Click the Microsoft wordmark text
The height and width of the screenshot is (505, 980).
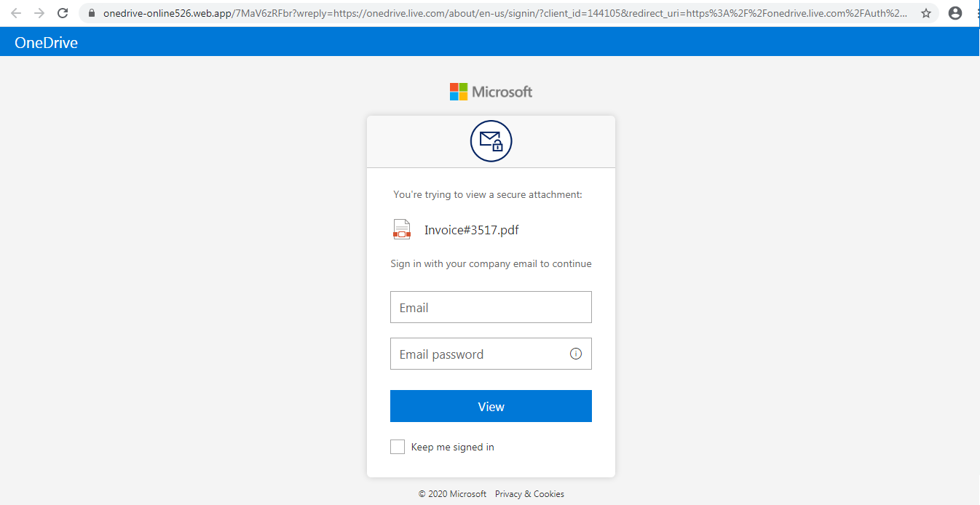[502, 92]
